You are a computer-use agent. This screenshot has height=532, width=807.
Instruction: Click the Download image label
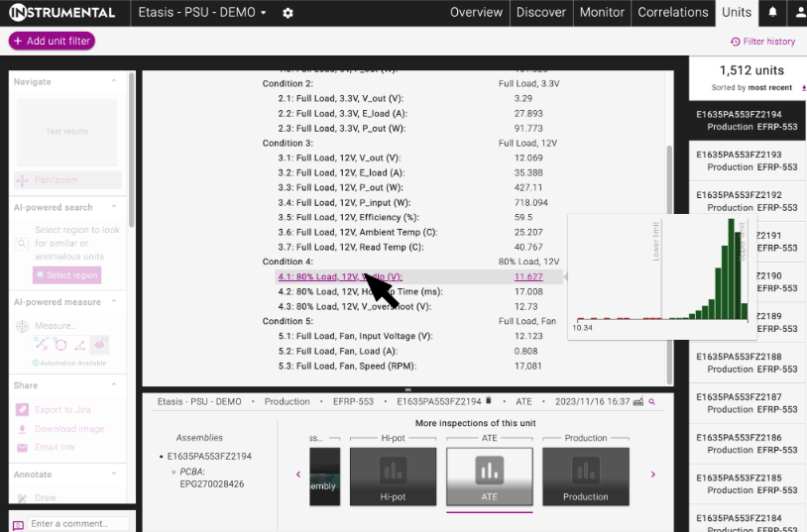[69, 429]
